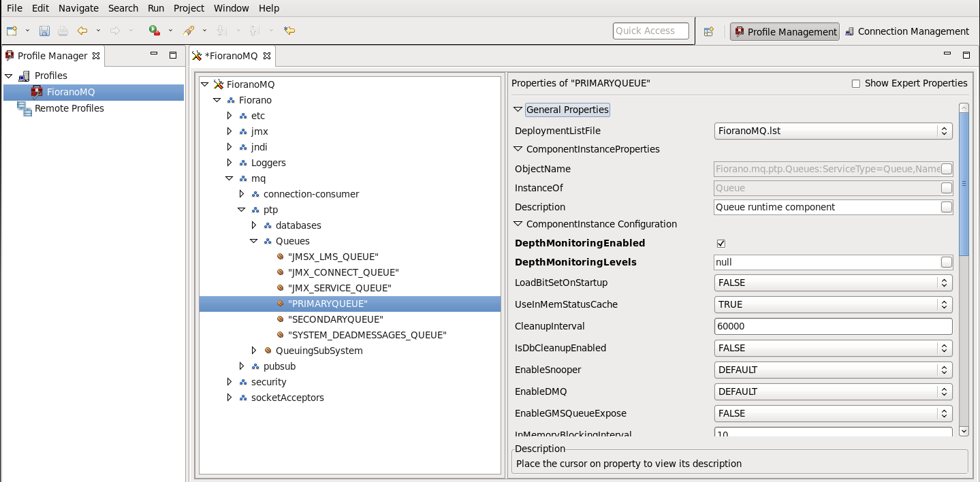The width and height of the screenshot is (980, 482).
Task: Close the Profile Manager view tab
Action: coord(96,56)
